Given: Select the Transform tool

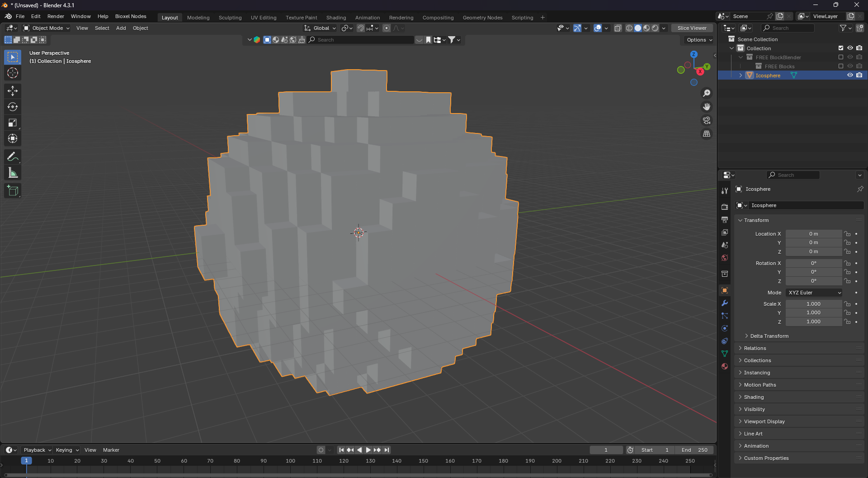Looking at the screenshot, I should 13,138.
